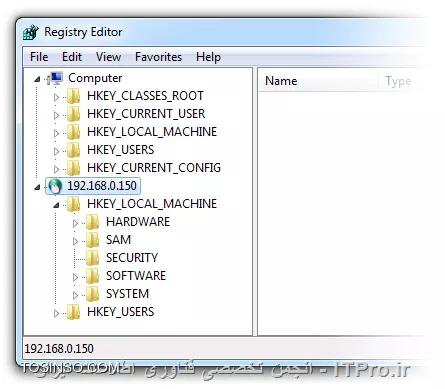Viewport: 445px width, 389px height.
Task: Open the File menu
Action: click(39, 57)
